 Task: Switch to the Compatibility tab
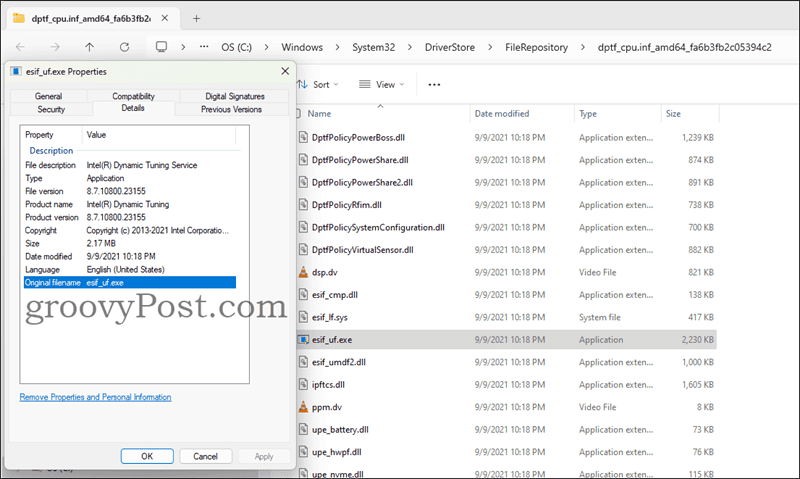click(x=133, y=96)
